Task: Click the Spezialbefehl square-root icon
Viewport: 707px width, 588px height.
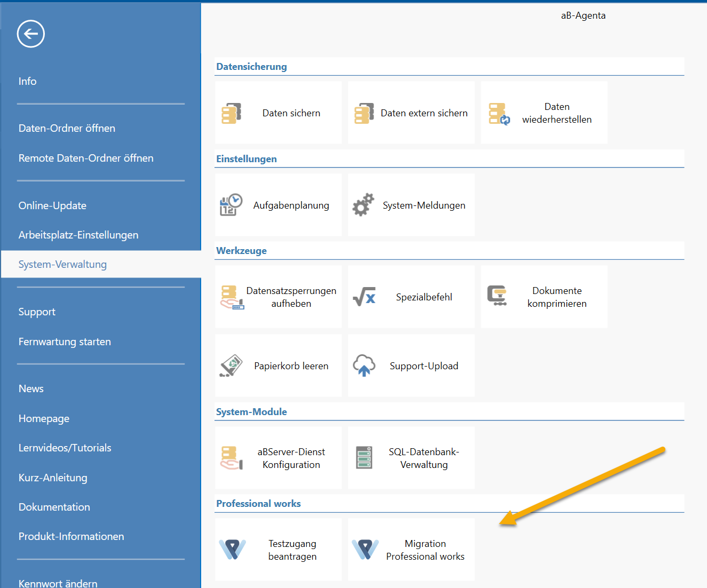Action: (x=364, y=297)
